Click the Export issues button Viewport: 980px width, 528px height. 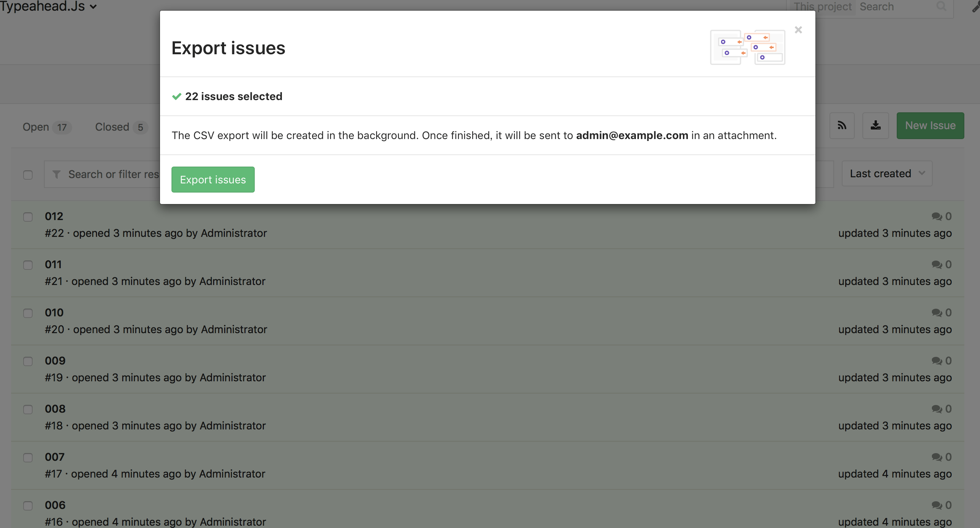(212, 179)
